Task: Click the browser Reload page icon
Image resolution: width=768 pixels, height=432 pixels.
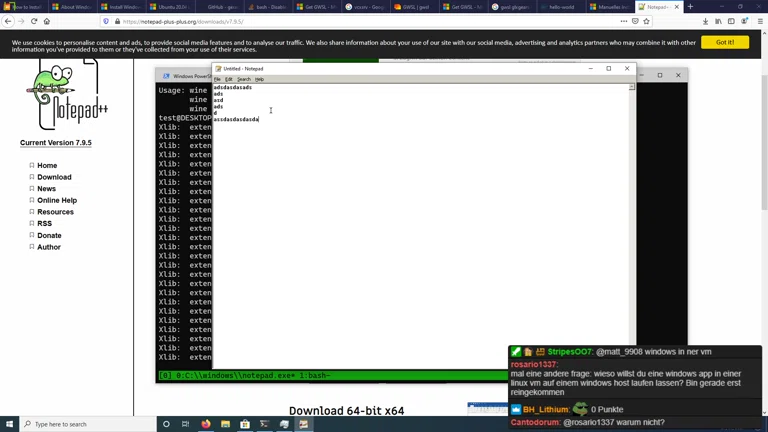Action: click(x=34, y=21)
